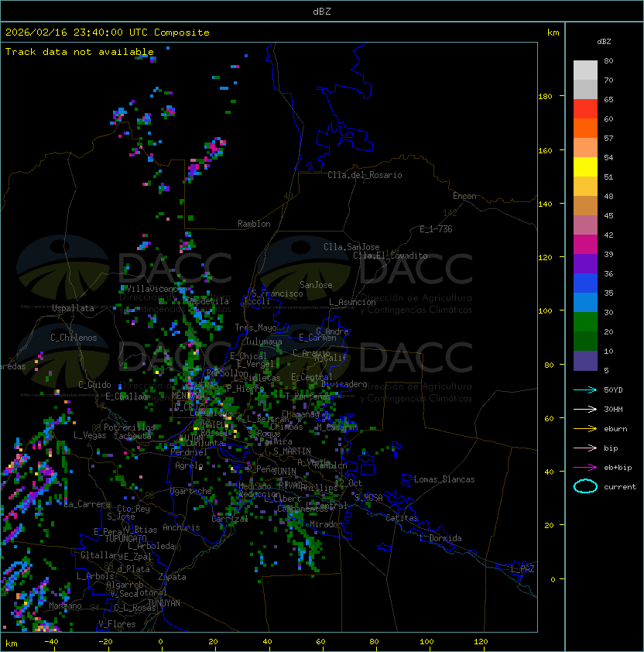This screenshot has height=652, width=644.
Task: Click the L_Asuncion place label
Action: [x=352, y=302]
